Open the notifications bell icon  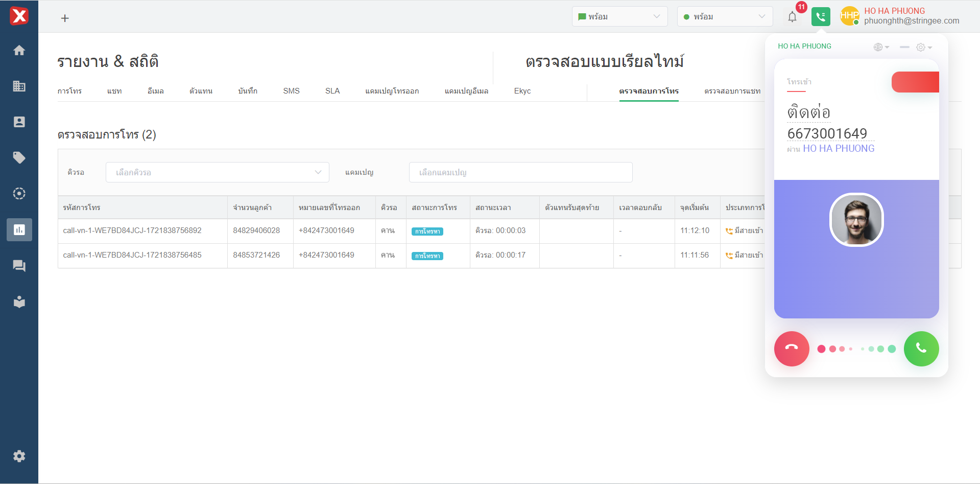pos(792,17)
